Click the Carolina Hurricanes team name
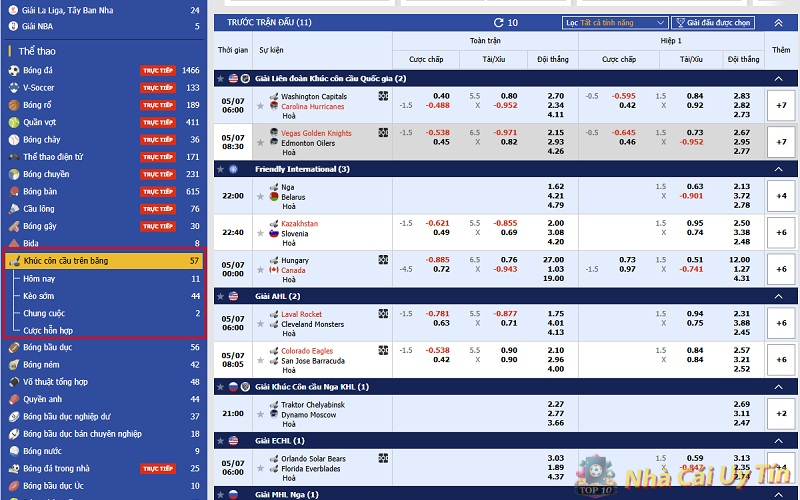 pyautogui.click(x=313, y=107)
